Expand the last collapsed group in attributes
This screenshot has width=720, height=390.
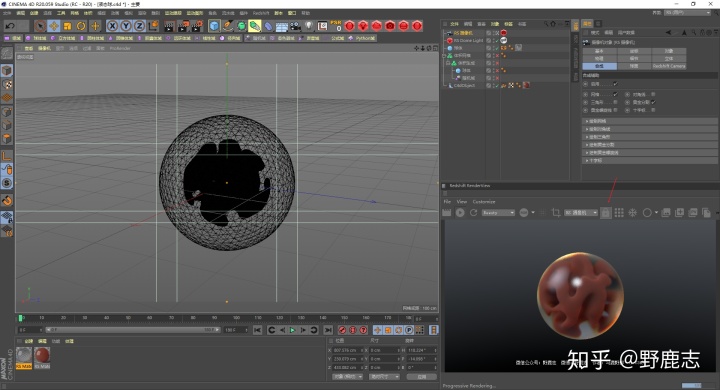point(649,160)
